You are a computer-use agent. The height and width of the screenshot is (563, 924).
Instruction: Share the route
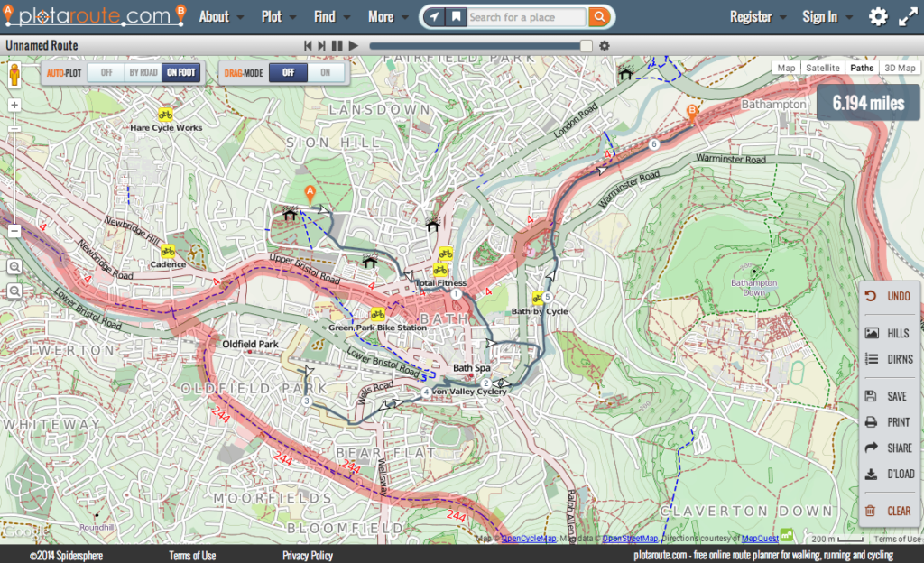[x=889, y=448]
